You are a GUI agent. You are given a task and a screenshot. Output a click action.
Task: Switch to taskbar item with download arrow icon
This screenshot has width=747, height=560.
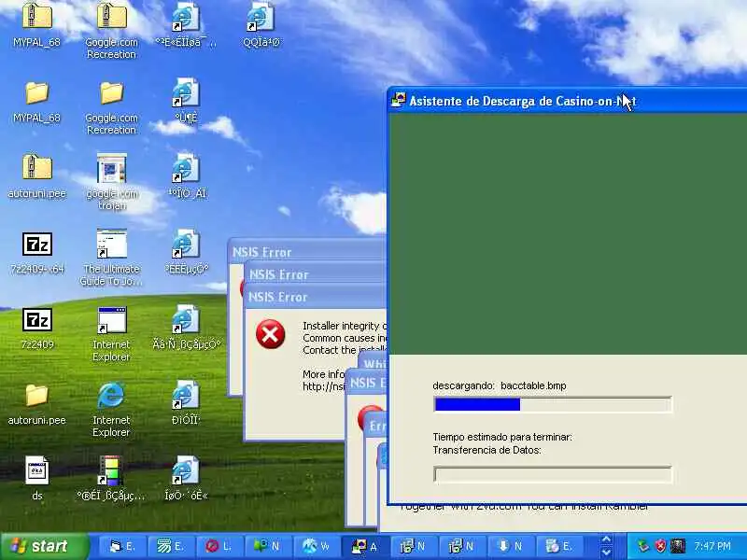point(512,546)
